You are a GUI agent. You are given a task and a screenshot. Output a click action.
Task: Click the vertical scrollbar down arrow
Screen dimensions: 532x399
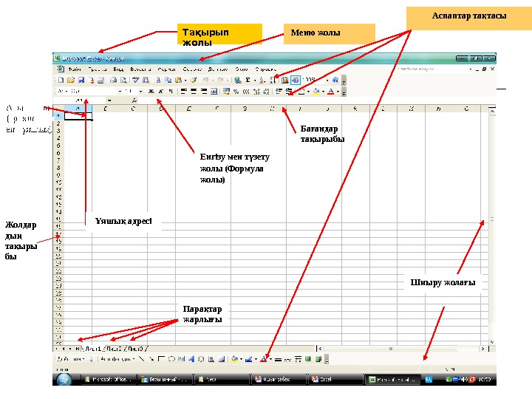pos(492,342)
